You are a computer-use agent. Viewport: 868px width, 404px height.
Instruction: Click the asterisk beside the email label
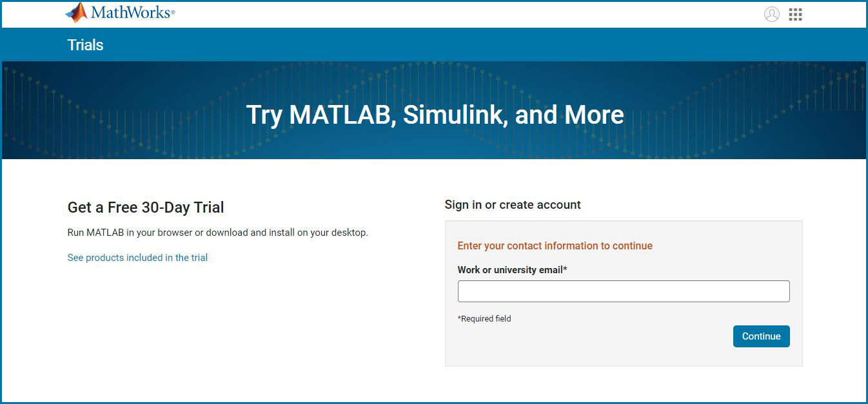point(565,269)
